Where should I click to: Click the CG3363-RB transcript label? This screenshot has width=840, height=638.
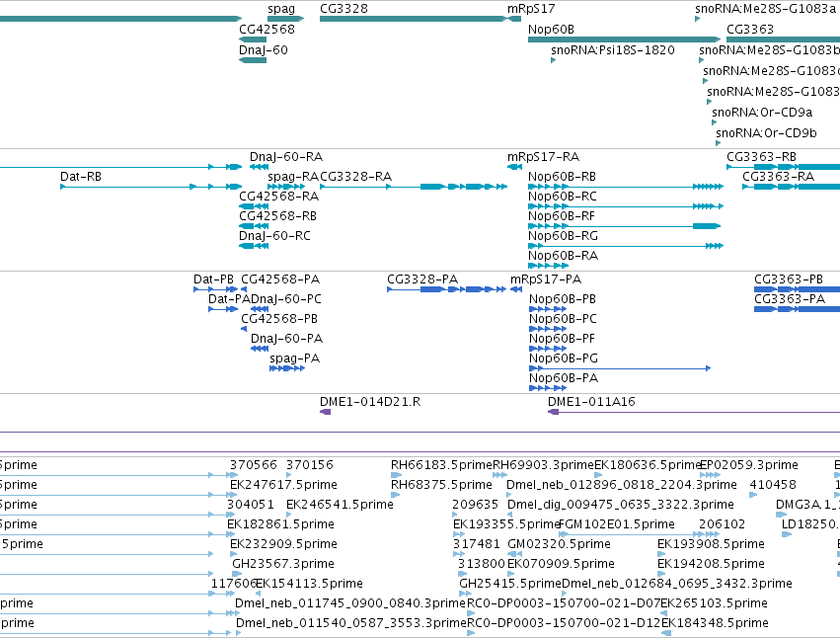[x=761, y=157]
